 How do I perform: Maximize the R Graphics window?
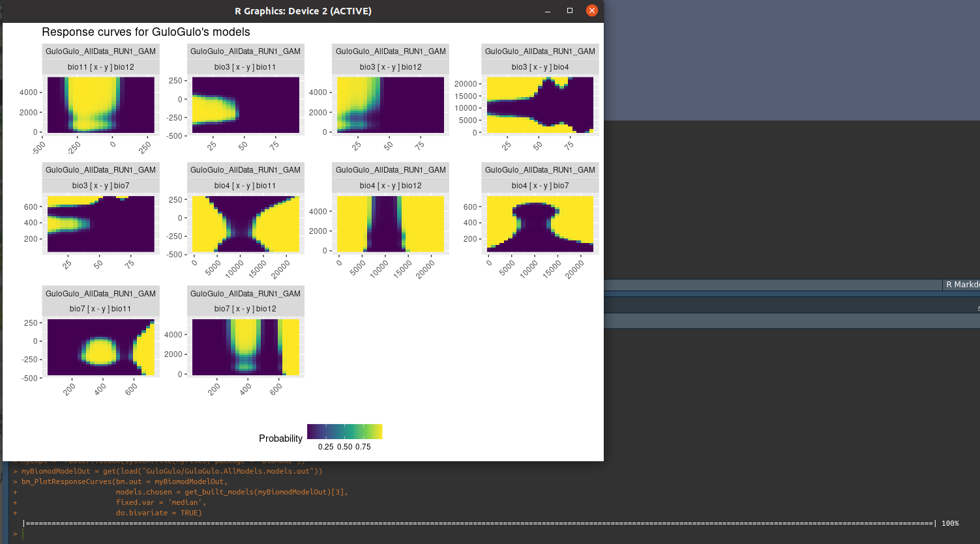pos(569,10)
